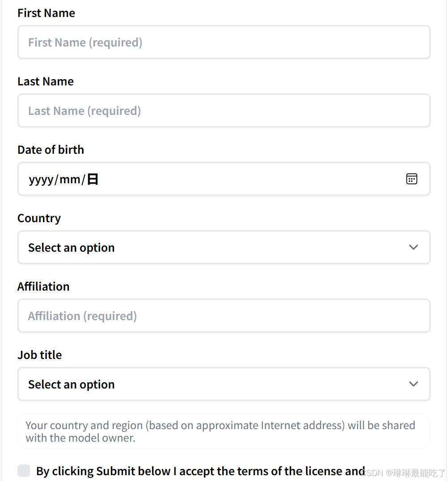Click the 'Last Name' field label
Image resolution: width=448 pixels, height=481 pixels.
pyautogui.click(x=46, y=81)
